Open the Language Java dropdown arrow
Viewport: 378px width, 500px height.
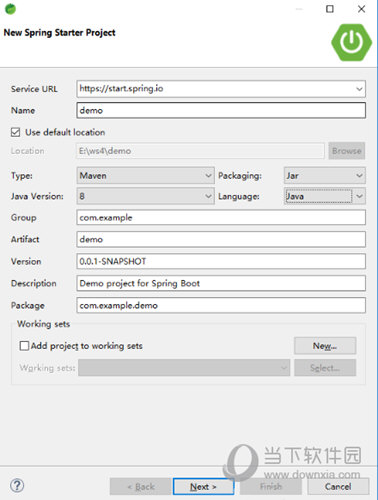coord(359,196)
